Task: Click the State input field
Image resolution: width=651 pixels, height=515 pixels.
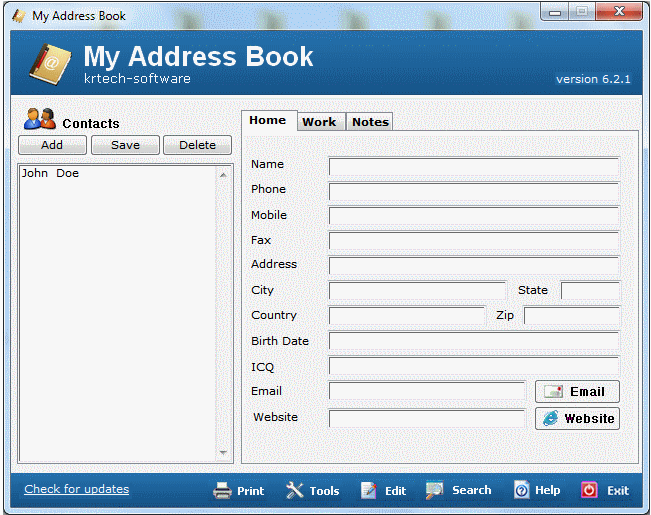Action: [x=590, y=290]
